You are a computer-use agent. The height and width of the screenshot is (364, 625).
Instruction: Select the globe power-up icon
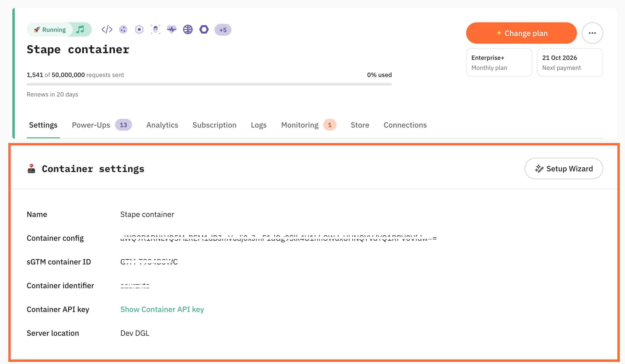click(x=188, y=29)
